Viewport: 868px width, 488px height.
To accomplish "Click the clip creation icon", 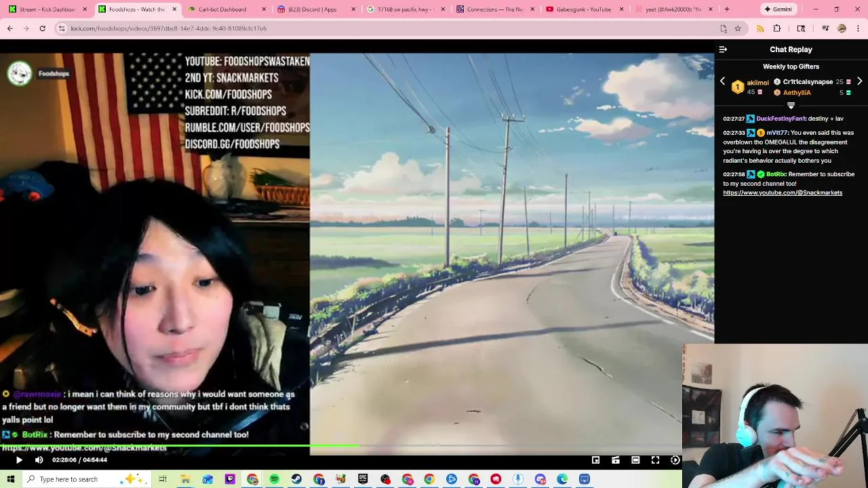I will (616, 460).
